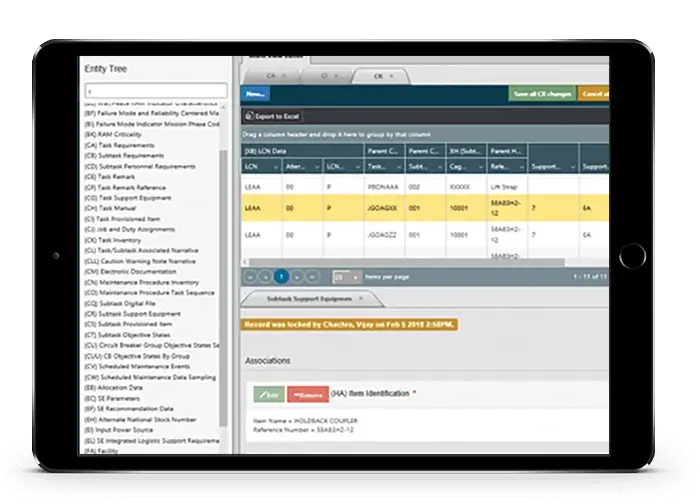Click the JGOAGZZ cell in the grid
The height and width of the screenshot is (504, 700).
tap(382, 235)
